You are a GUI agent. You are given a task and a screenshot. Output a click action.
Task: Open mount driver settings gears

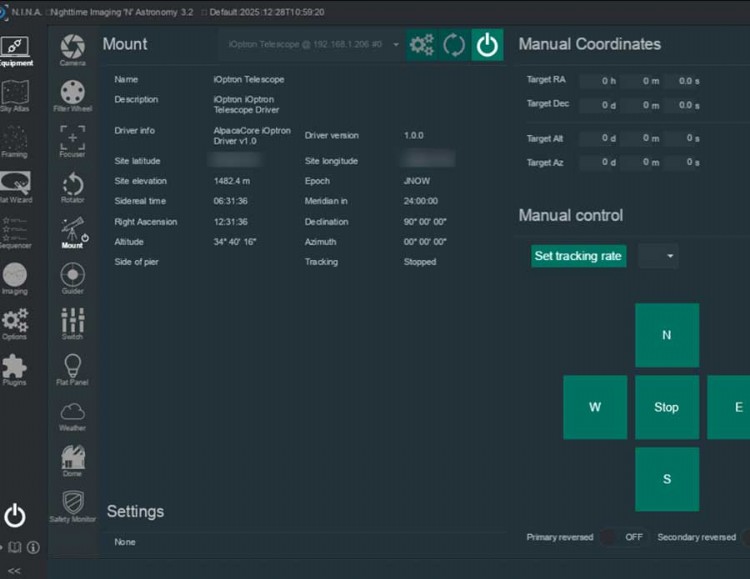coord(421,45)
